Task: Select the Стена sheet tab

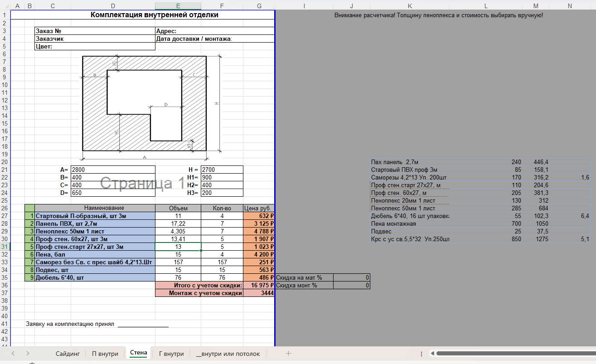Action: click(x=138, y=353)
